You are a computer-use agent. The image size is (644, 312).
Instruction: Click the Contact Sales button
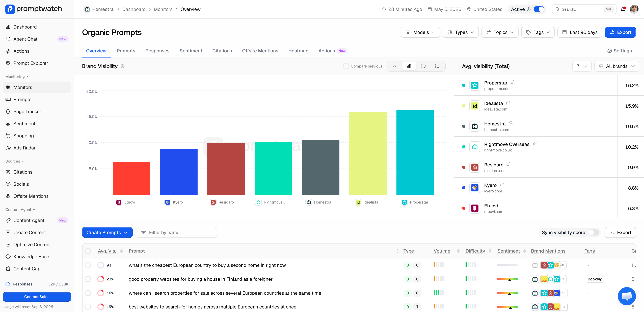tap(37, 297)
